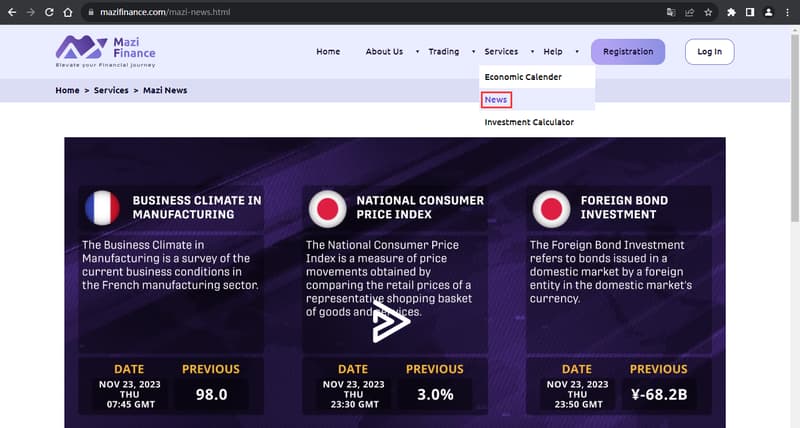Expand the Services dropdown arrow

532,52
